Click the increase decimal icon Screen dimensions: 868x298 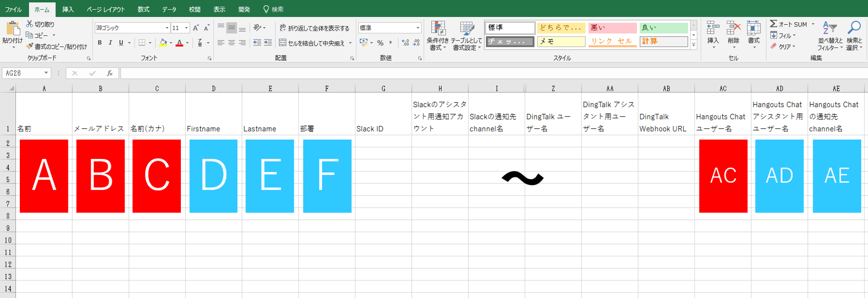[x=406, y=43]
